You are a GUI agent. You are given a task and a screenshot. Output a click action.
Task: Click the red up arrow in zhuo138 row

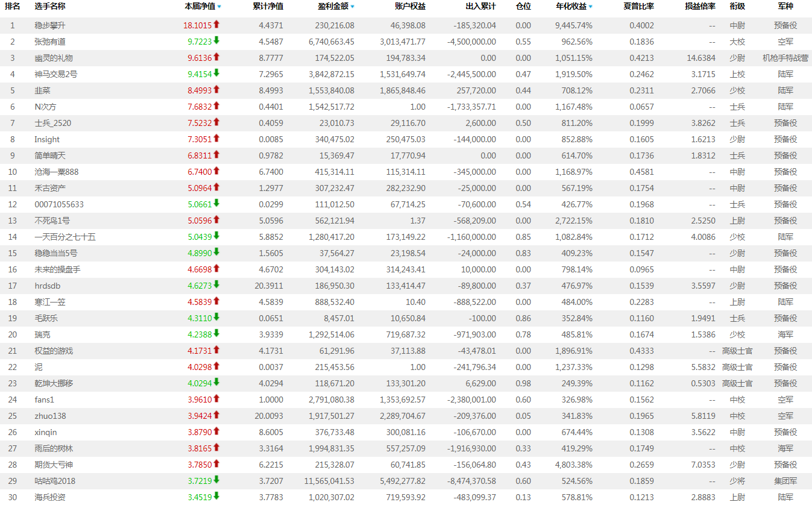coord(216,415)
